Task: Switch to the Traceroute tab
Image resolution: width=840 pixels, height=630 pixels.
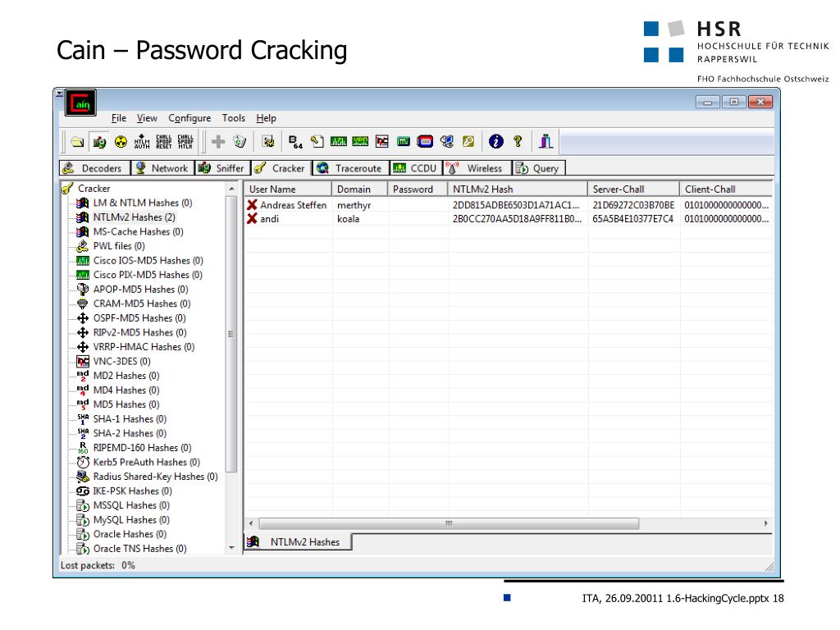Action: (x=349, y=168)
